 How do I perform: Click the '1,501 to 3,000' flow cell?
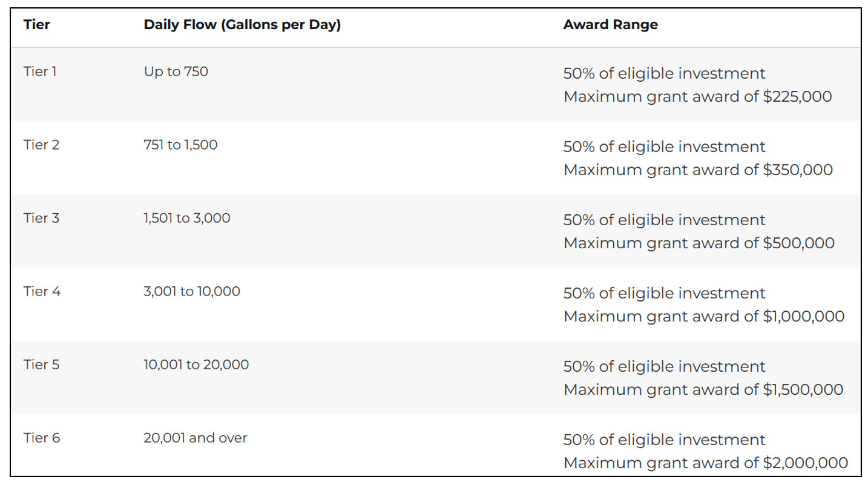(187, 218)
